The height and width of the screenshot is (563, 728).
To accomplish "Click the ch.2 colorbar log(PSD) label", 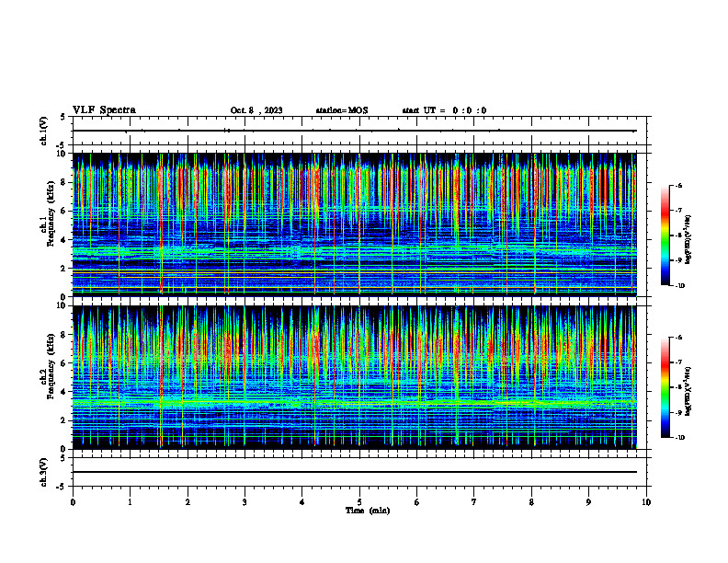I will pyautogui.click(x=688, y=391).
